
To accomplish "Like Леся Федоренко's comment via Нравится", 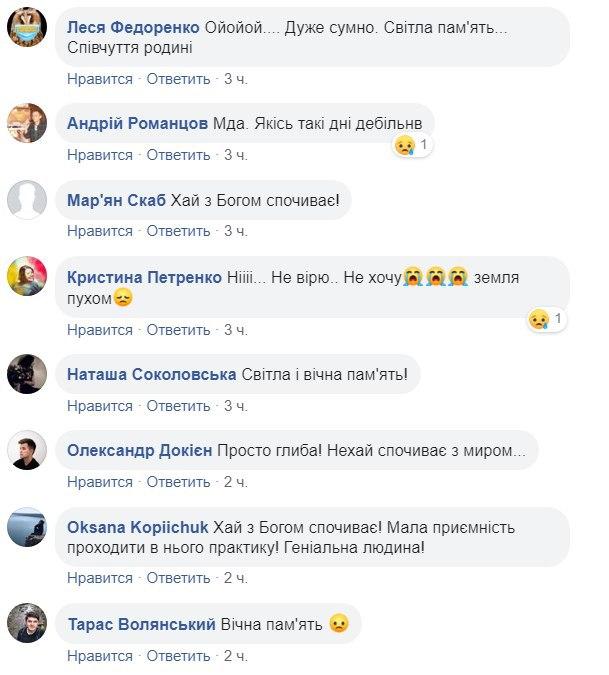I will 100,79.
